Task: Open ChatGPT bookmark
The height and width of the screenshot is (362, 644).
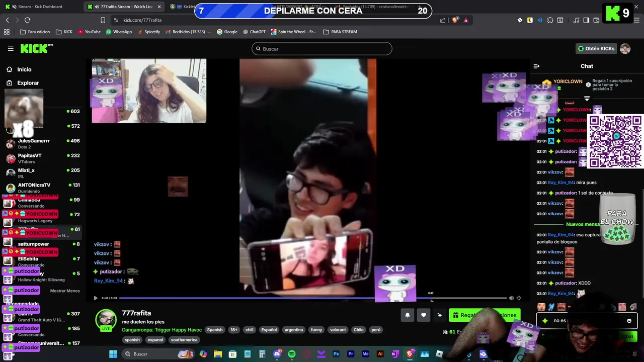Action: coord(254,32)
